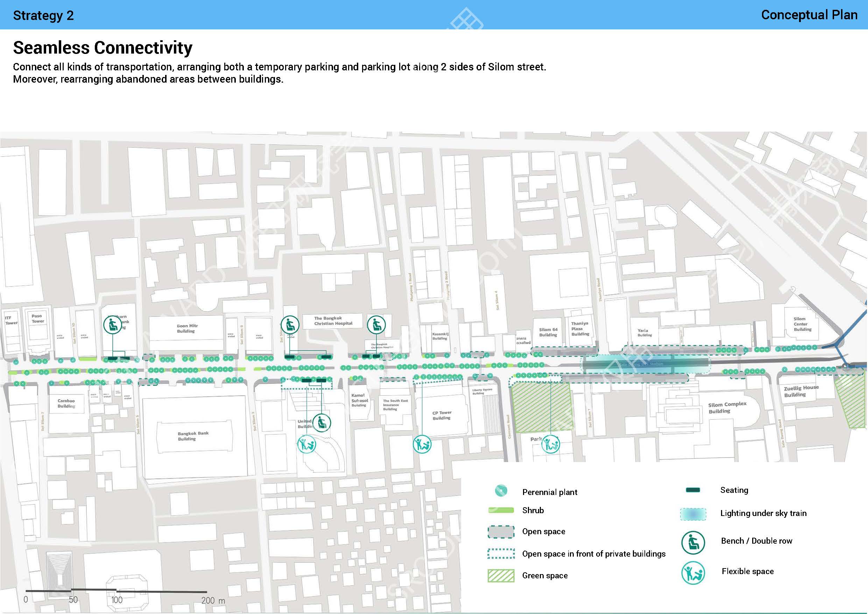Click the Seating legend symbol

tap(693, 490)
